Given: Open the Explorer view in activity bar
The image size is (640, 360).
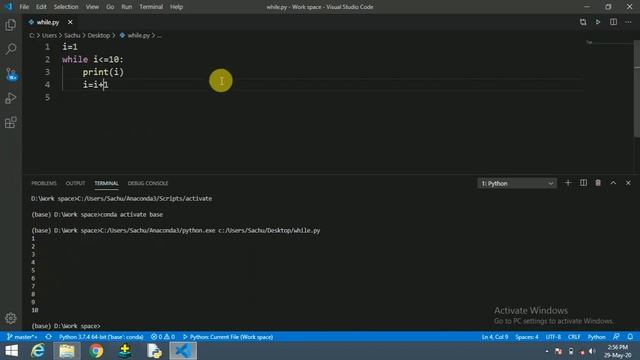Looking at the screenshot, I should [11, 25].
